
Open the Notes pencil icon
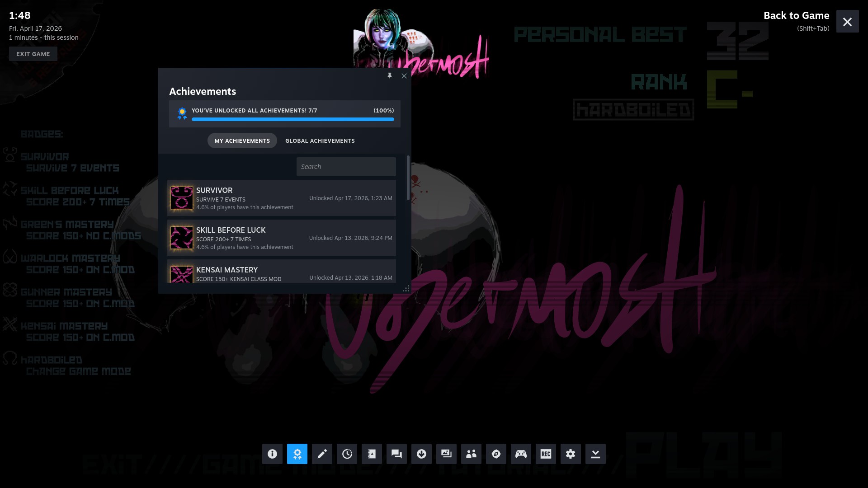point(322,454)
